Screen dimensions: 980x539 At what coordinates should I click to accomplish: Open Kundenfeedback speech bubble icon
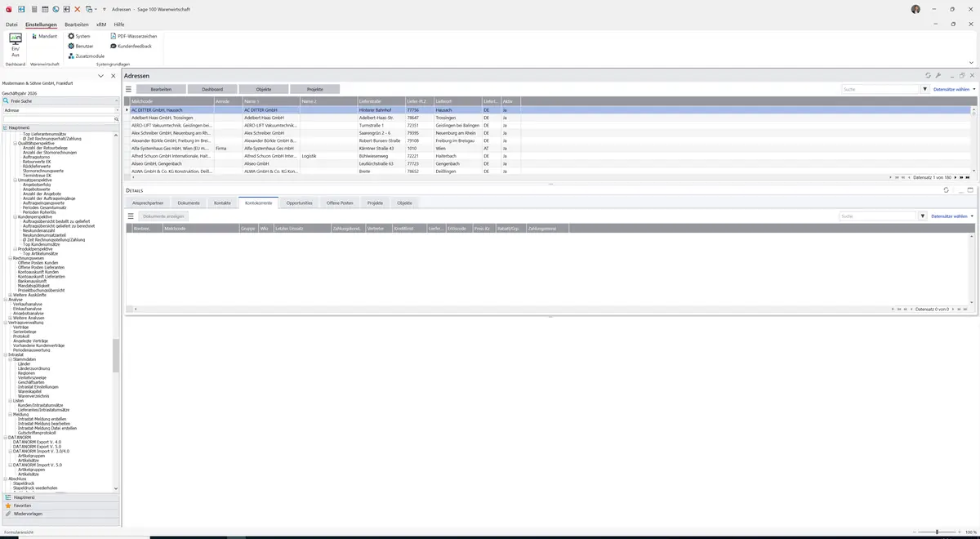(114, 46)
